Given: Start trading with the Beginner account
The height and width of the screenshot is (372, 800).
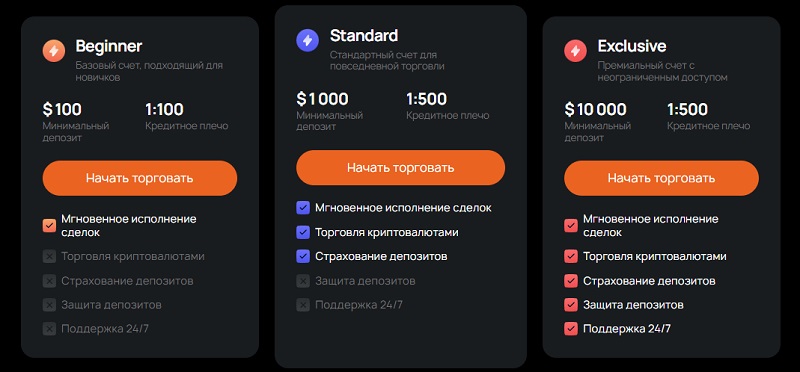Looking at the screenshot, I should [140, 178].
